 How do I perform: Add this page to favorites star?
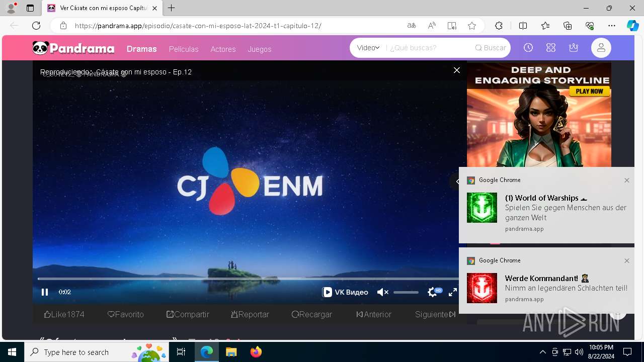472,26
